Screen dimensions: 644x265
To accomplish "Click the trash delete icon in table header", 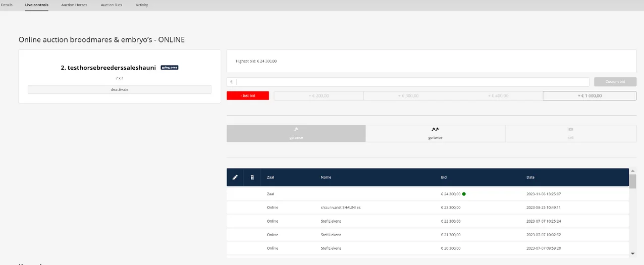I will coord(252,177).
